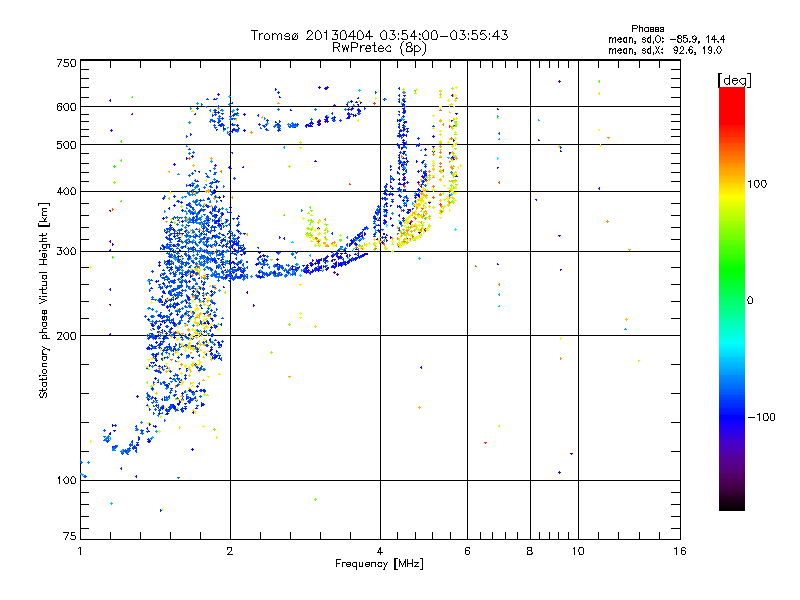Viewport: 800px width, 600px height.
Task: Click the 'mean, sd,O: -85.9, 14.4' statistics line
Action: tap(666, 40)
